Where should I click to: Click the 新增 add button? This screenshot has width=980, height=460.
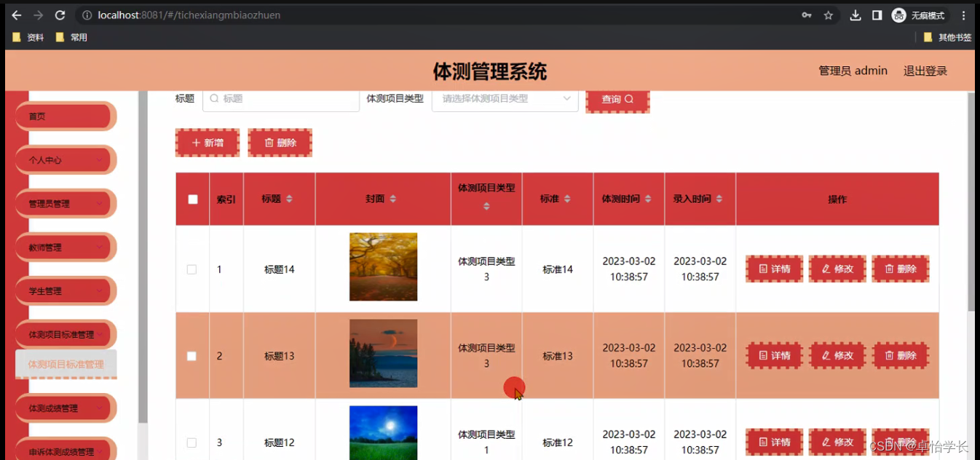208,143
